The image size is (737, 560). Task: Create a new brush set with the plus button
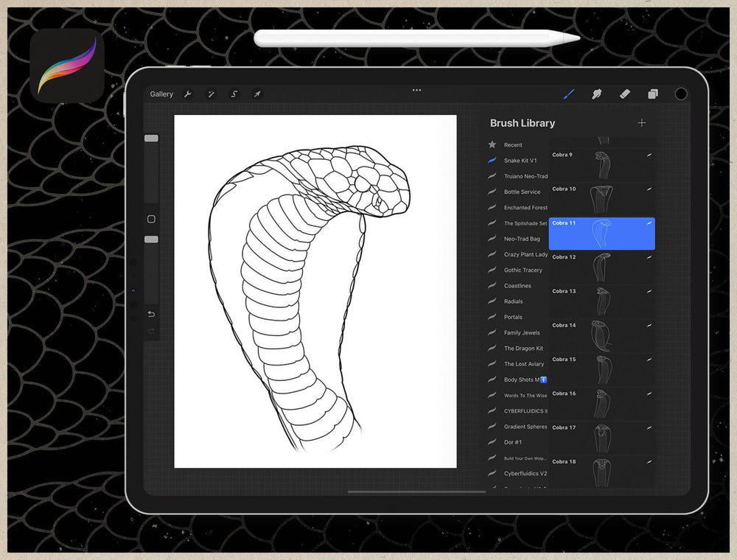point(641,123)
